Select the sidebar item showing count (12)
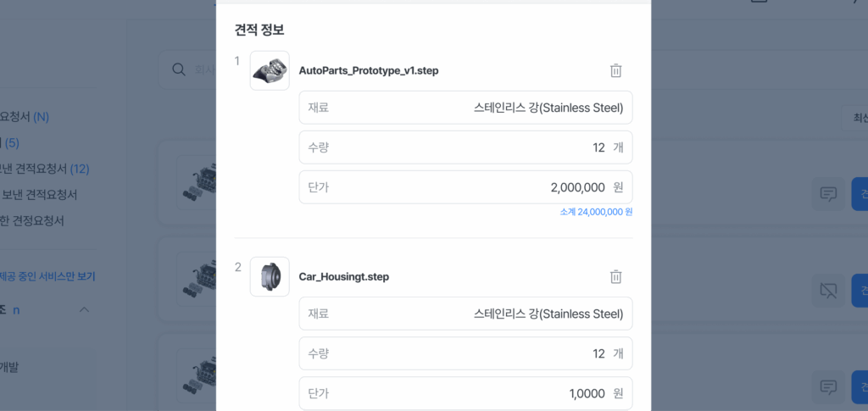Screen dimensions: 868x411 coord(45,169)
